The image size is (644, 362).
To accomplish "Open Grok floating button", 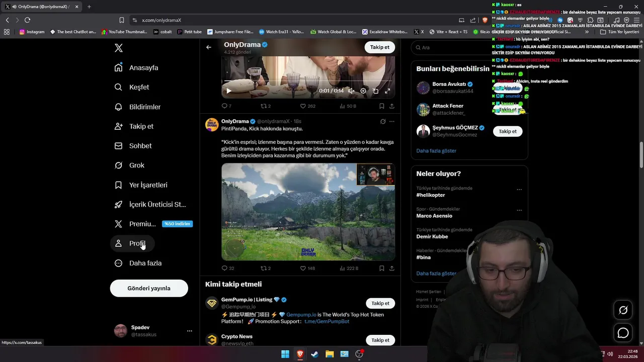I will [623, 310].
